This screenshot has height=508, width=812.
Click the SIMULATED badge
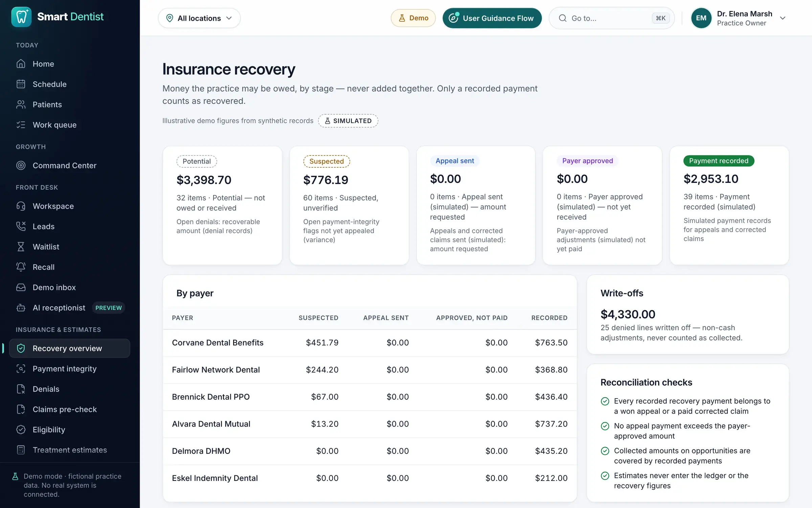tap(348, 121)
